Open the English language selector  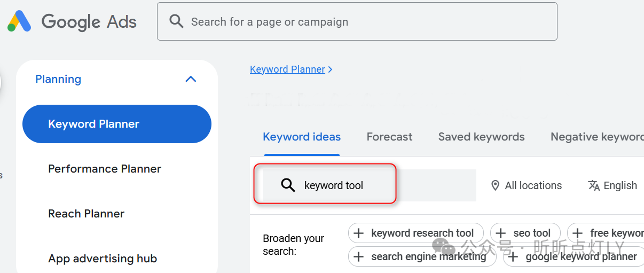pyautogui.click(x=620, y=185)
